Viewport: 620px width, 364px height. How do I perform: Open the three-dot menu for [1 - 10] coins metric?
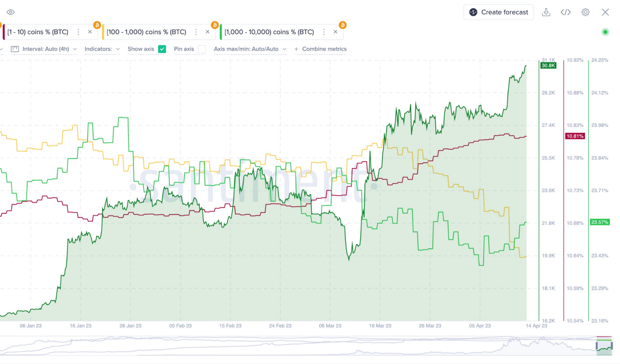pyautogui.click(x=78, y=32)
